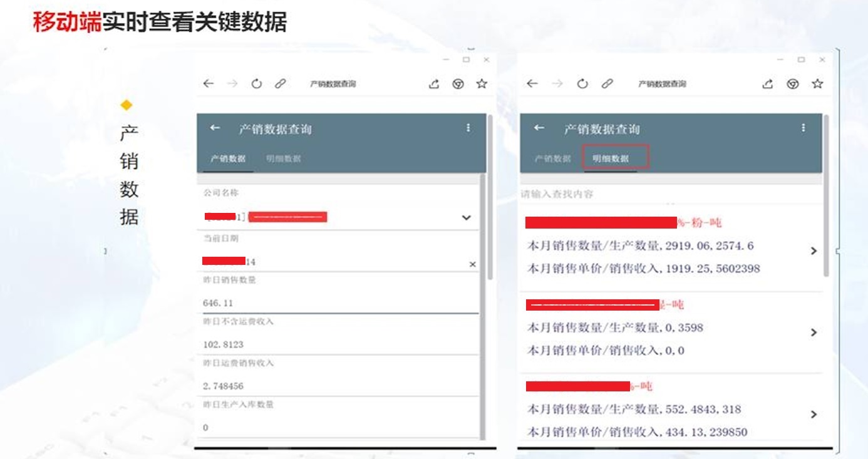
Task: Click refresh icon in left browser window
Action: (256, 84)
